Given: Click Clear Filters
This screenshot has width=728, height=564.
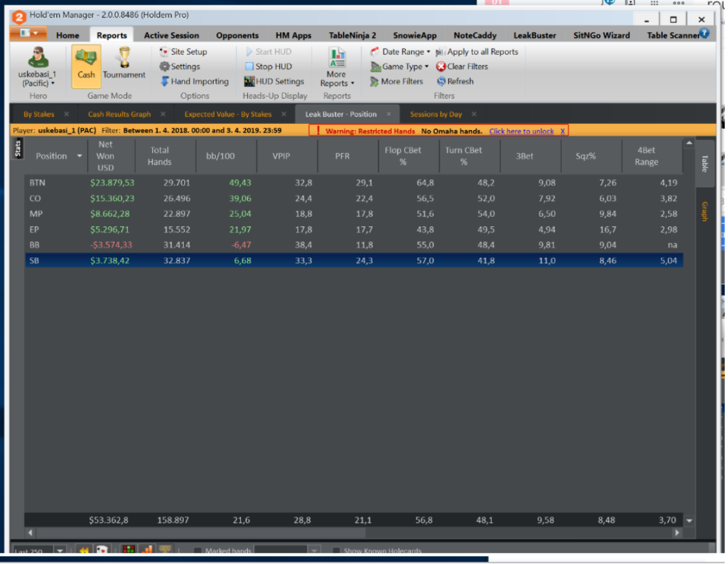Looking at the screenshot, I should coord(462,67).
